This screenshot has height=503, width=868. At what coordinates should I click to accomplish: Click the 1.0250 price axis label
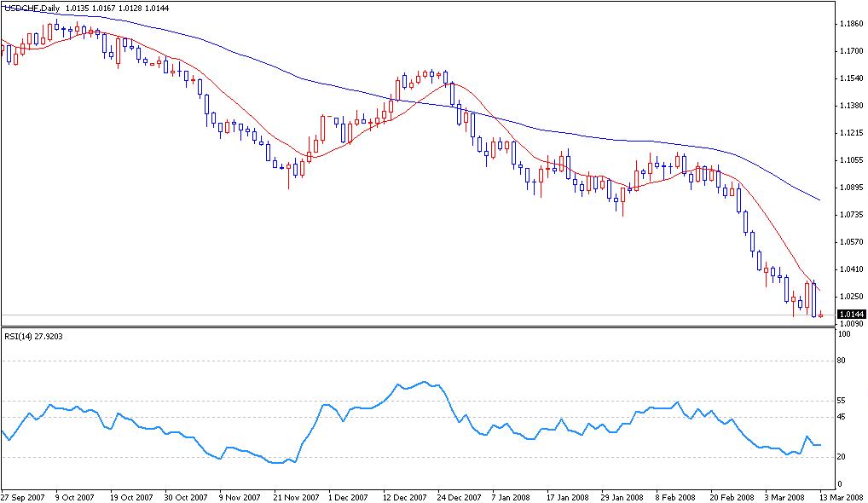[x=852, y=297]
